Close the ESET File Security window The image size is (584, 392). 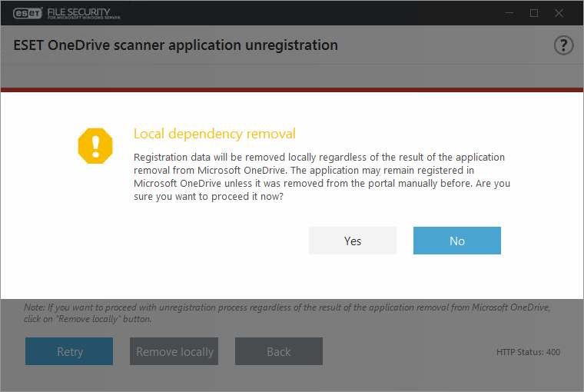coord(562,13)
